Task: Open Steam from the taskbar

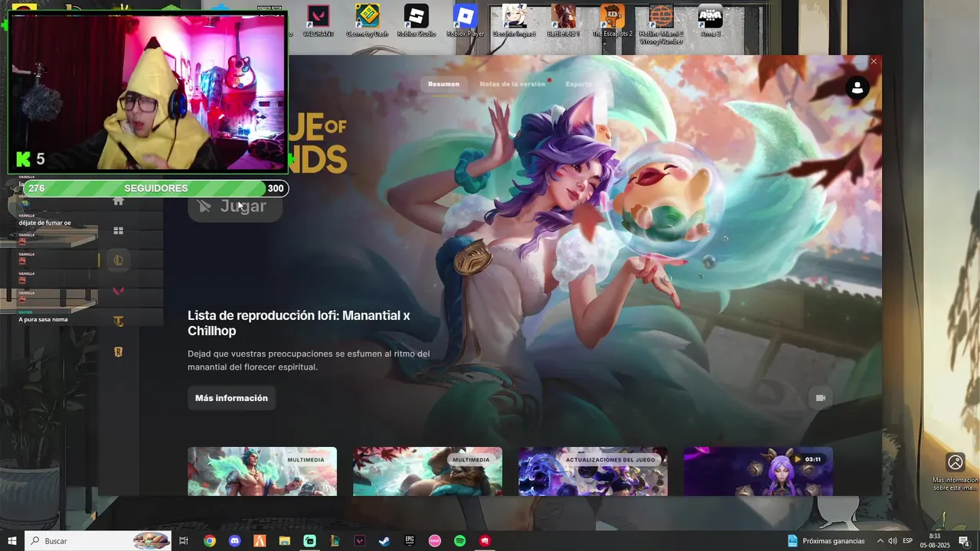Action: 384,541
